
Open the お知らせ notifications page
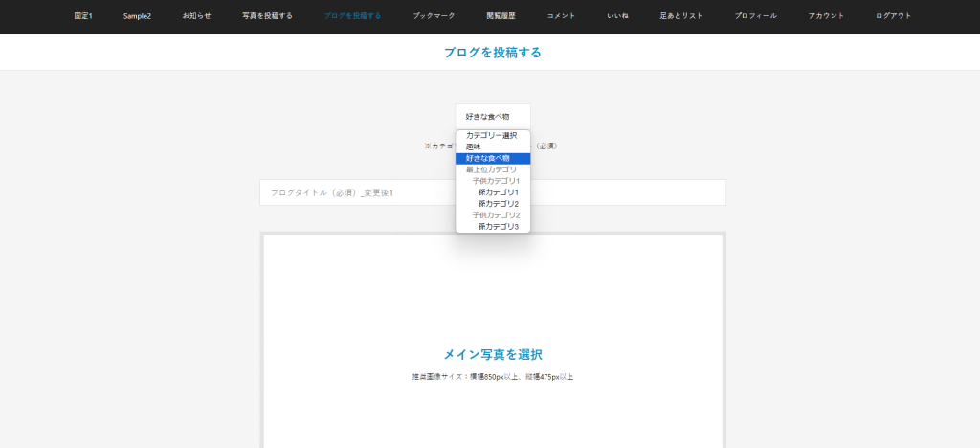tap(196, 16)
